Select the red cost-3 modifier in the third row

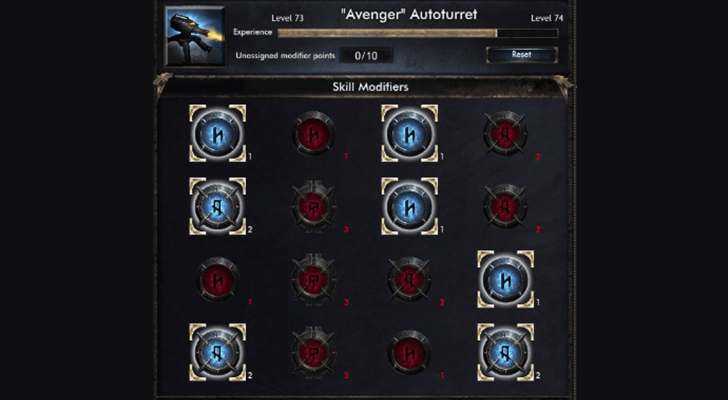[313, 279]
